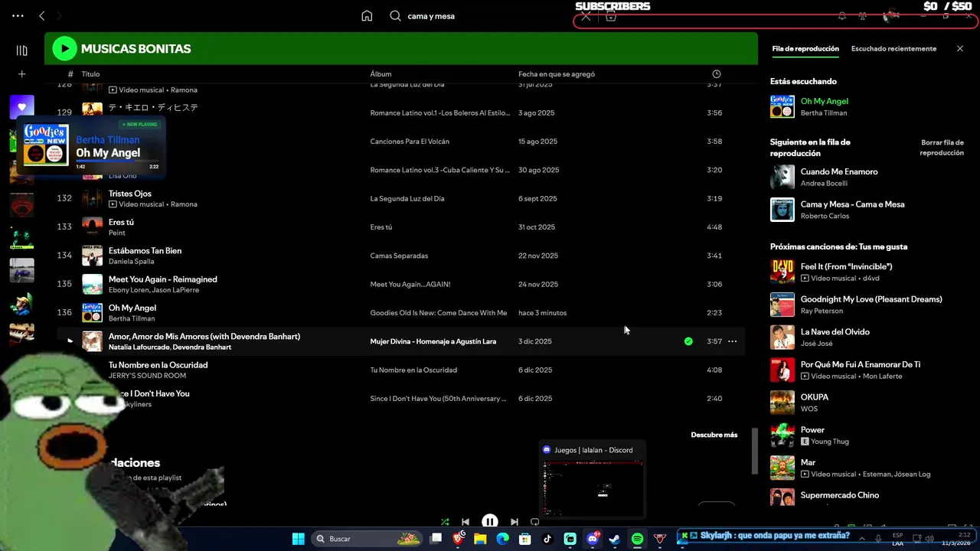Pause playback with the pause button
The width and height of the screenshot is (980, 551).
(490, 522)
